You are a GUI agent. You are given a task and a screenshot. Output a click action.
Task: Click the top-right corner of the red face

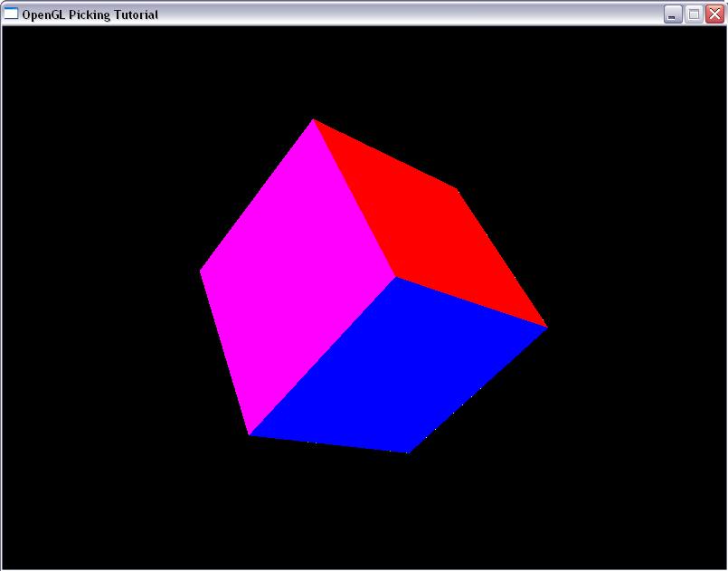(457, 191)
